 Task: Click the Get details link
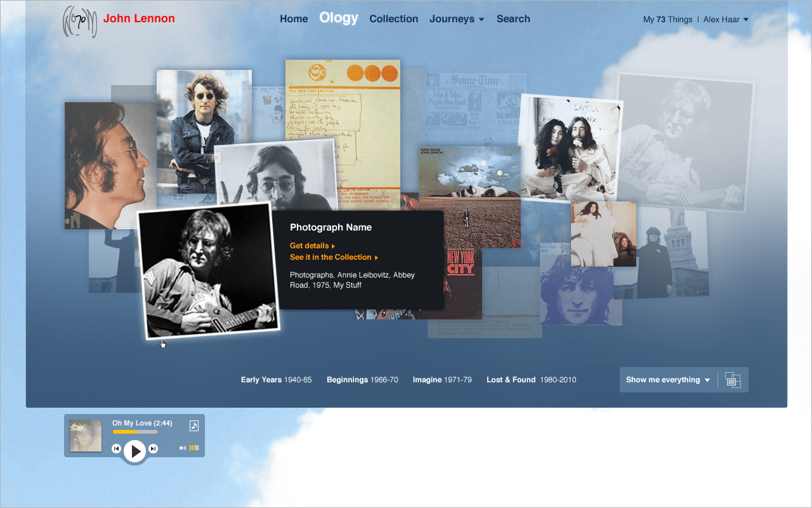click(312, 246)
